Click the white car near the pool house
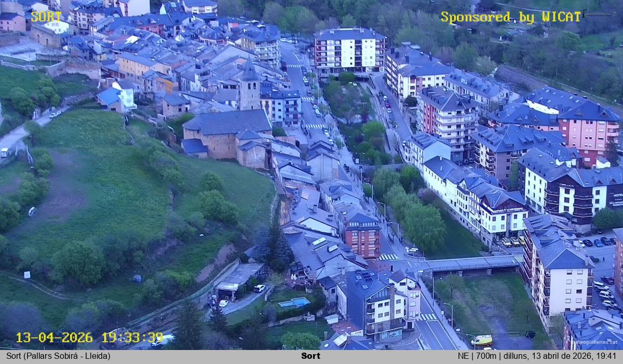The image size is (623, 364). (260, 288)
